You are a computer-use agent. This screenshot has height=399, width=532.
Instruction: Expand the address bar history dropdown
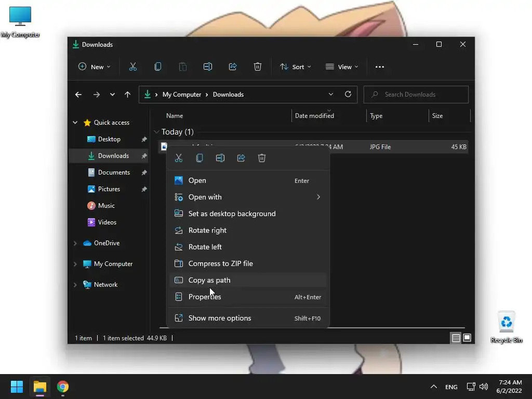331,95
